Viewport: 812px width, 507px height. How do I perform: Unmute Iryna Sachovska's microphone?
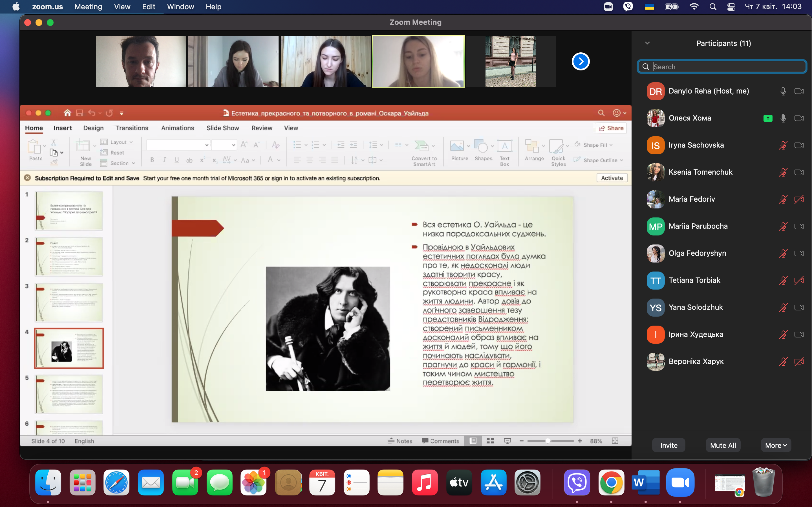coord(783,145)
